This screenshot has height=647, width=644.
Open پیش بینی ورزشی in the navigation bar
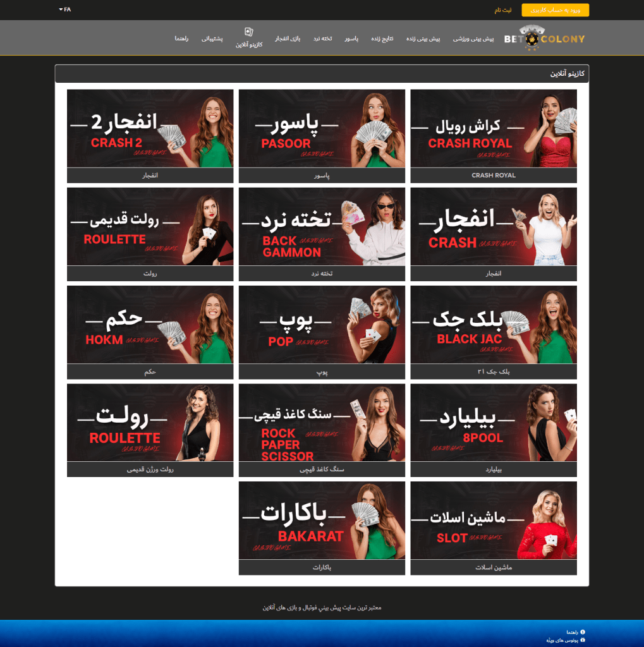click(x=473, y=39)
